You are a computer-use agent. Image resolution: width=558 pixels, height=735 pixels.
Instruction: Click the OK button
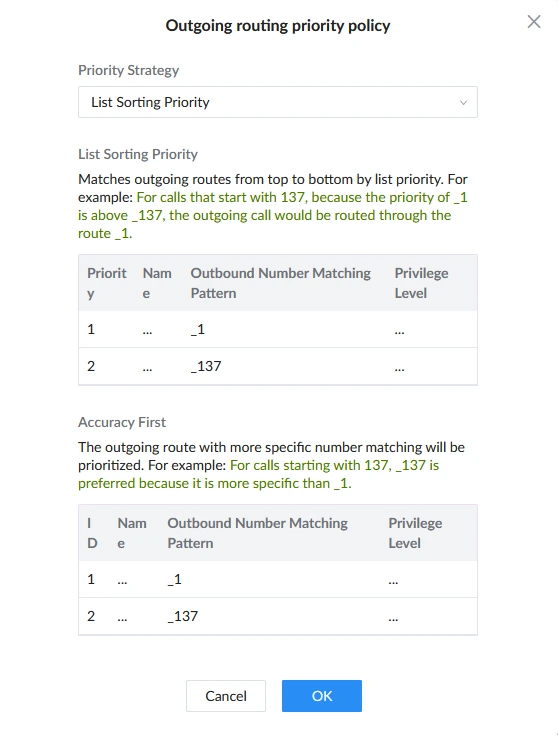pyautogui.click(x=322, y=696)
